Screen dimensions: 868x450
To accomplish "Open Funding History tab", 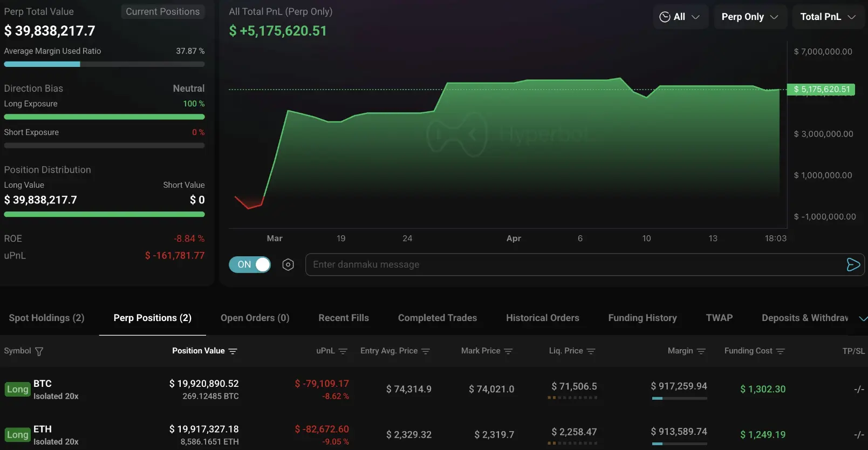I will point(643,318).
